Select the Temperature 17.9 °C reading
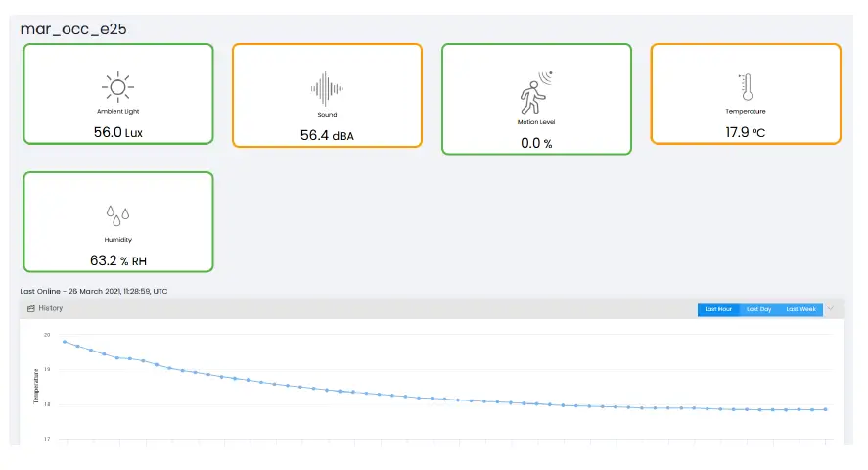 click(745, 132)
